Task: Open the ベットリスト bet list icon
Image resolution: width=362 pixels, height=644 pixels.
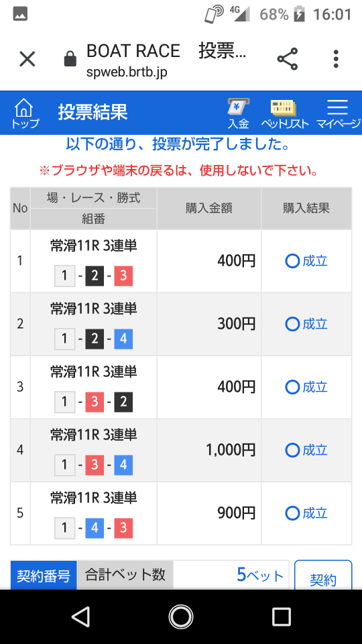Action: coord(284,113)
